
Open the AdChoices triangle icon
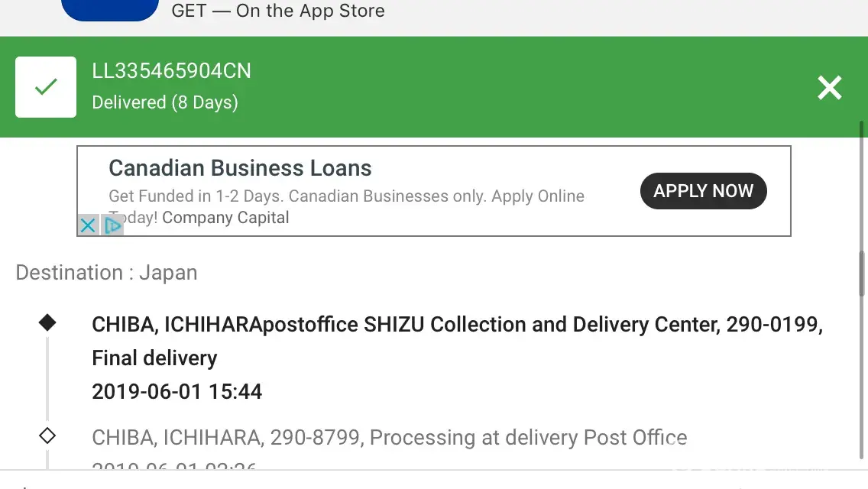[x=113, y=225]
